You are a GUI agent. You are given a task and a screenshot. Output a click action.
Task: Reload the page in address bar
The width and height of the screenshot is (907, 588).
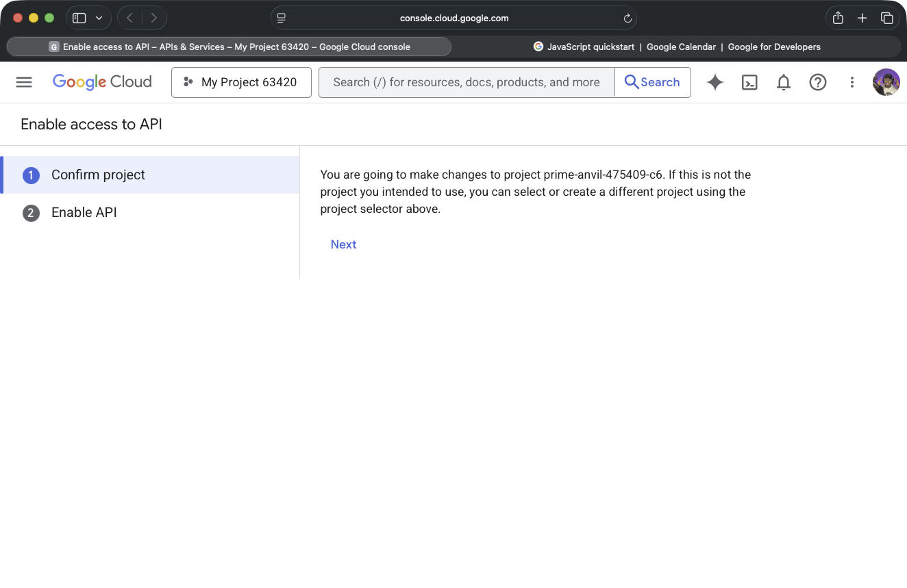pos(628,18)
